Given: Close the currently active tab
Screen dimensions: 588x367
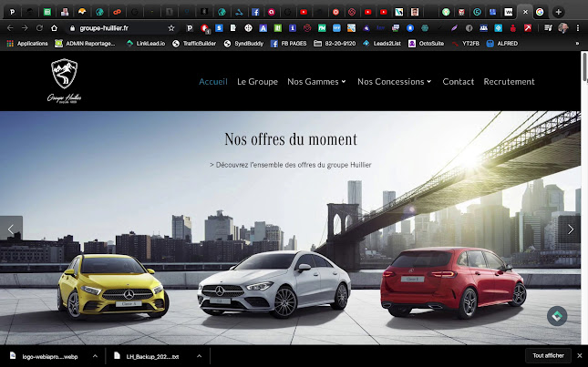Looking at the screenshot, I should click(x=525, y=12).
